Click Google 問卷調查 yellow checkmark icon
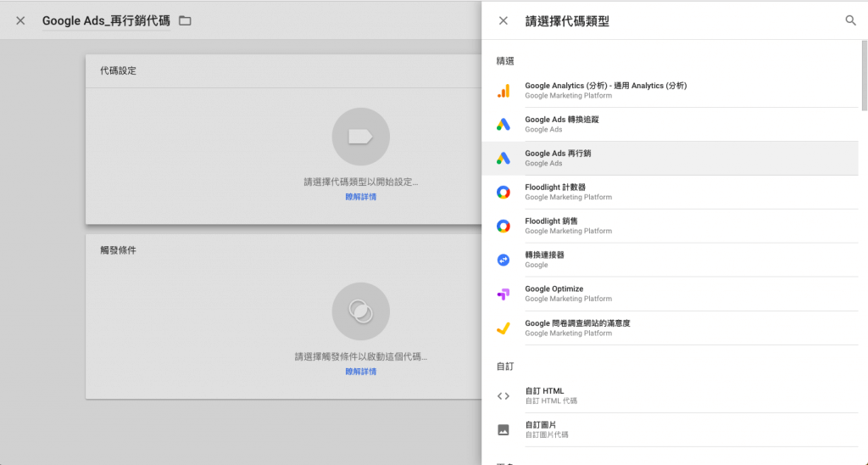The image size is (868, 465). (504, 328)
